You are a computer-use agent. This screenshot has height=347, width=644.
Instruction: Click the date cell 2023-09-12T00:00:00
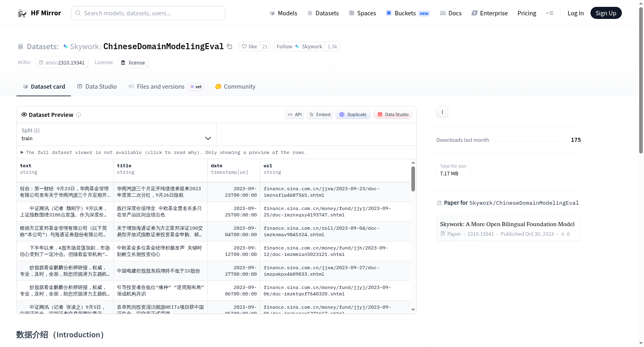point(234,251)
